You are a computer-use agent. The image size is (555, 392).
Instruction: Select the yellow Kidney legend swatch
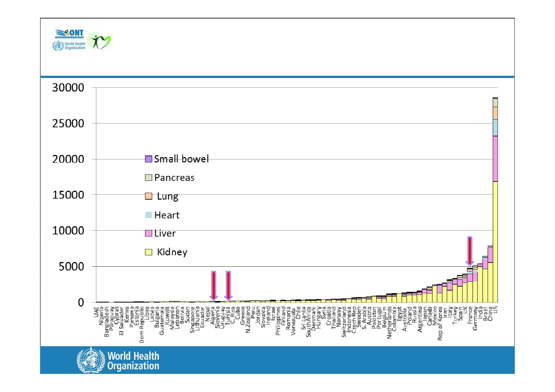coord(148,252)
